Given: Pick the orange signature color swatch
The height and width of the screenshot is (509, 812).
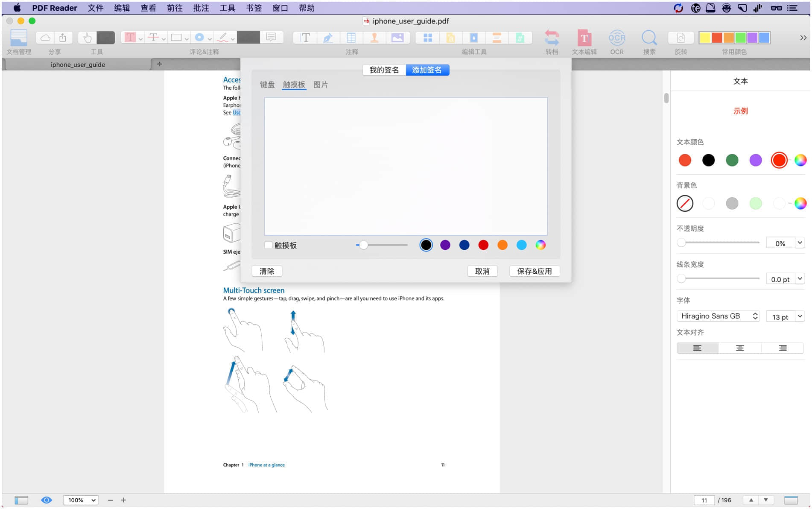Looking at the screenshot, I should [x=502, y=245].
